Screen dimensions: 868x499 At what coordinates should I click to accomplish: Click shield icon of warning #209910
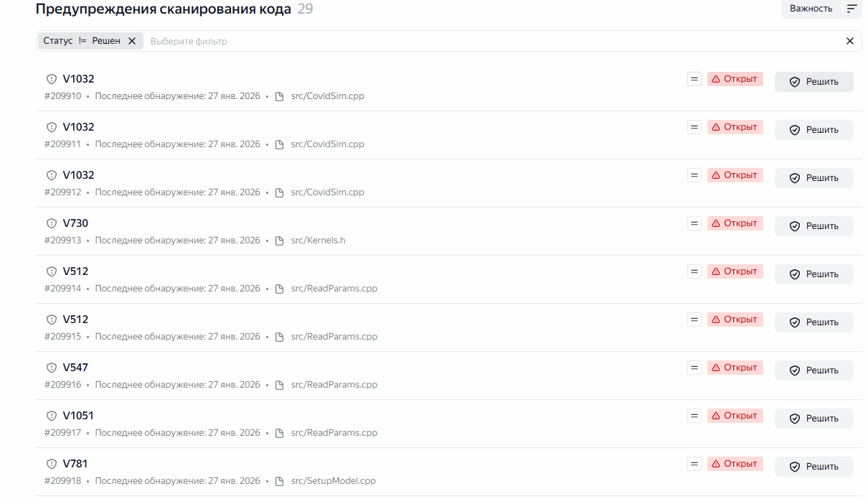(x=52, y=79)
